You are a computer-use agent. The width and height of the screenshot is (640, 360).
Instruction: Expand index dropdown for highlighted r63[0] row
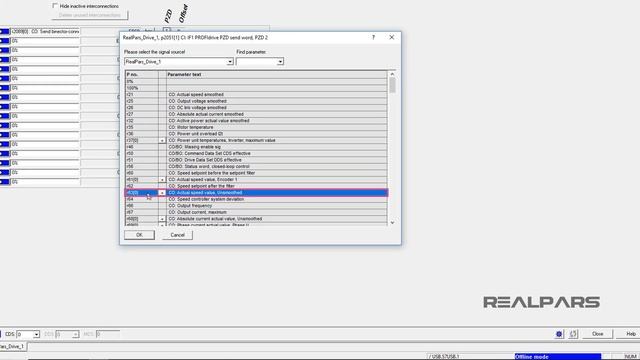click(162, 193)
